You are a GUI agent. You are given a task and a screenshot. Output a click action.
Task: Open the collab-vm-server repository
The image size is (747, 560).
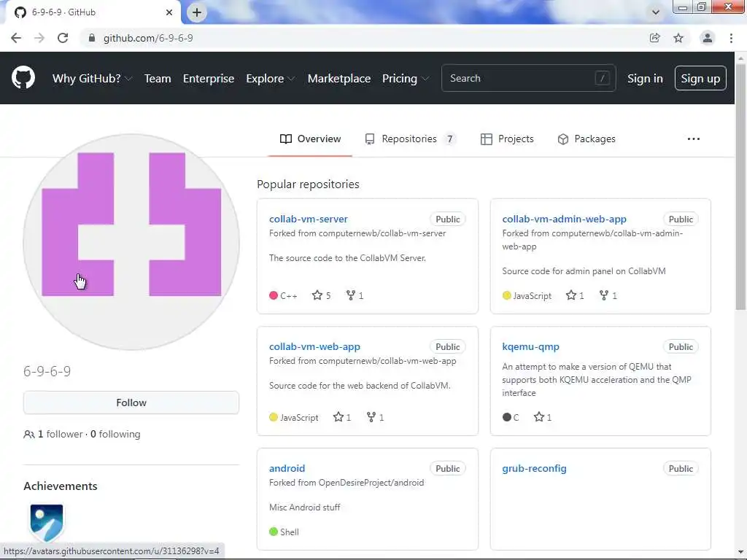[x=309, y=219]
